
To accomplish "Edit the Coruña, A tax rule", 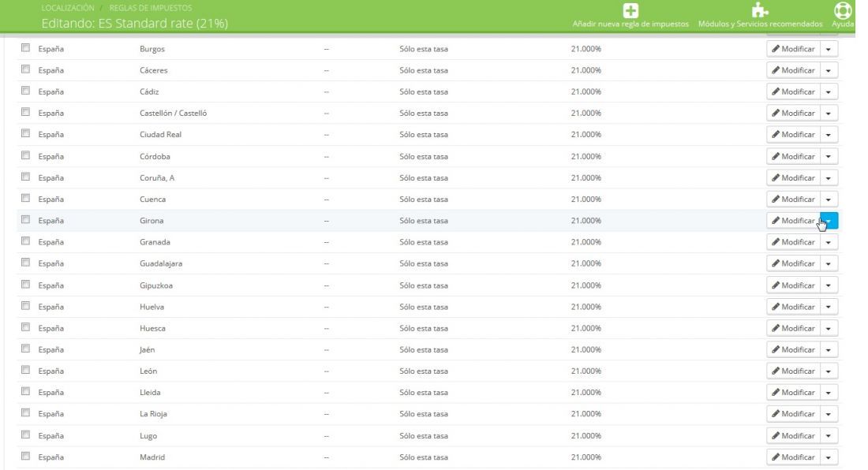I will 793,178.
